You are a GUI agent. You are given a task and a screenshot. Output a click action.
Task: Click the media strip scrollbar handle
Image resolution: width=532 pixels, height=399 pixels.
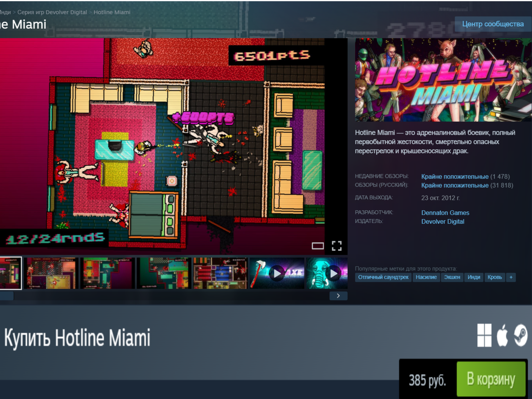pyautogui.click(x=7, y=296)
